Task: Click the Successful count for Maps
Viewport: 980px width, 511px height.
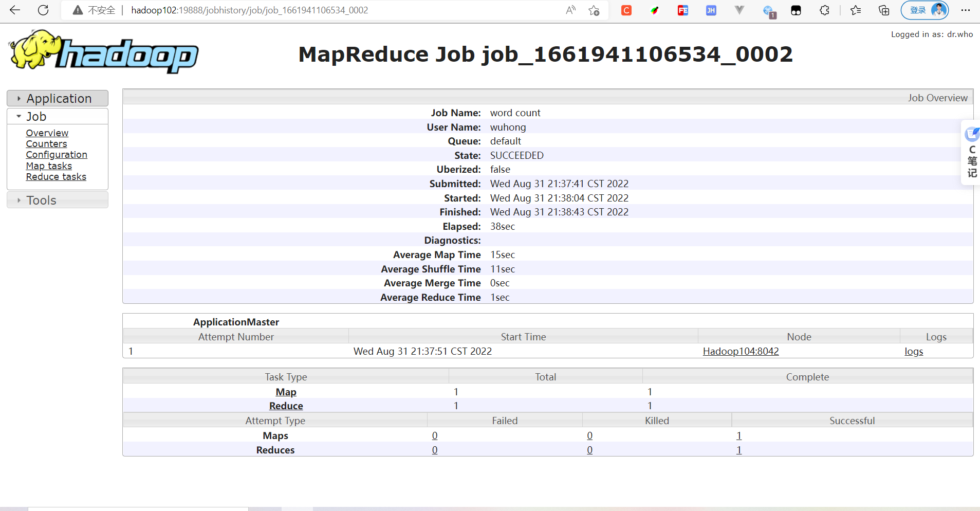Action: click(x=739, y=435)
